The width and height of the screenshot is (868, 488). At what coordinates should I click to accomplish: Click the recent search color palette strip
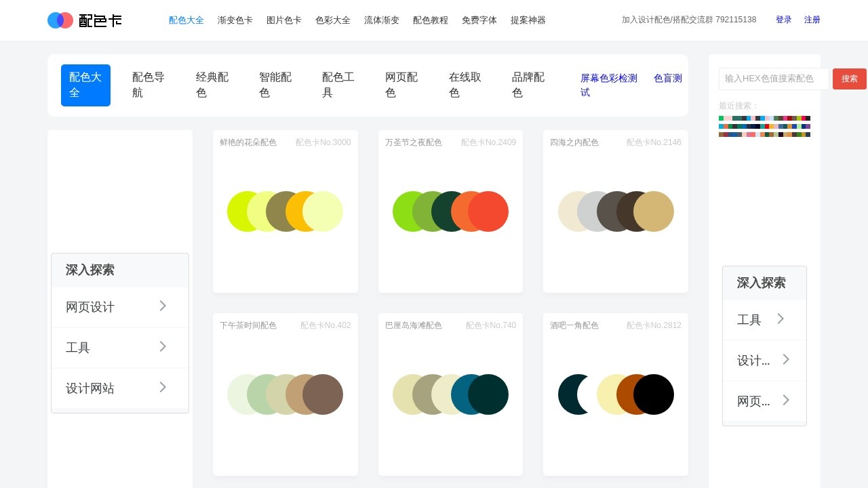coord(764,126)
